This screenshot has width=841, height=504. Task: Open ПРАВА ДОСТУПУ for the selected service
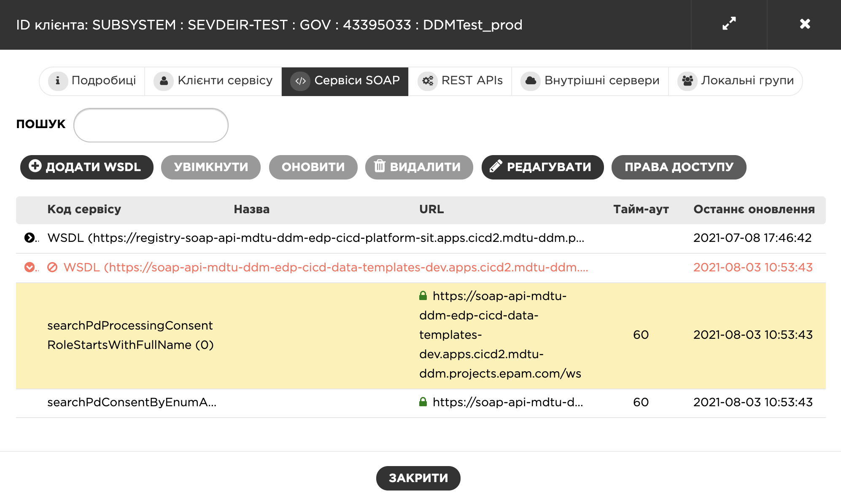pos(679,167)
